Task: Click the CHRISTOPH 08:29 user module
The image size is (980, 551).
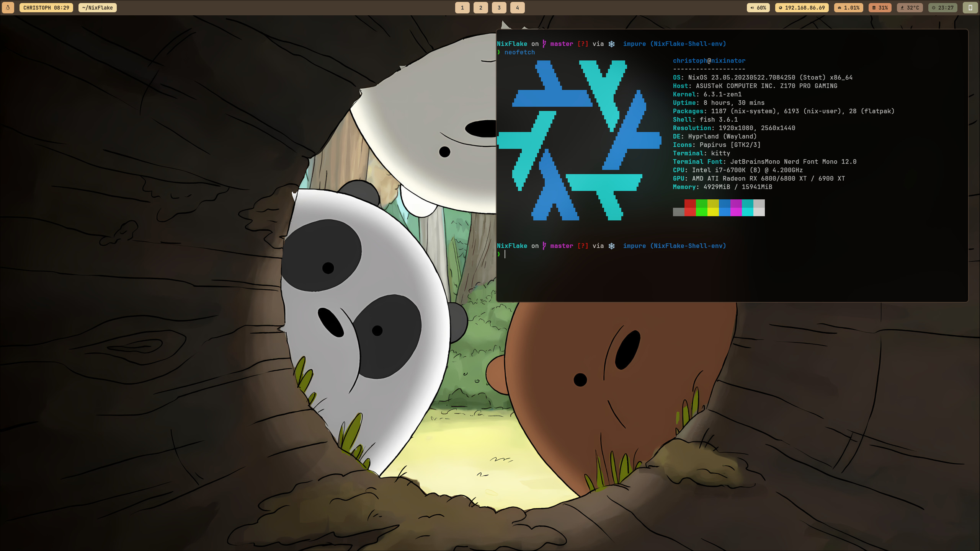Action: (46, 8)
